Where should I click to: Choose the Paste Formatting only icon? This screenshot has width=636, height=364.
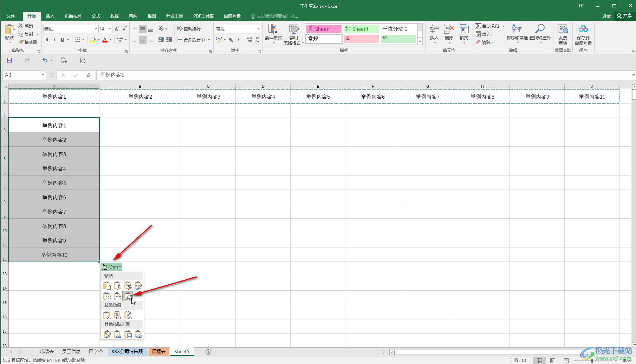(x=107, y=334)
